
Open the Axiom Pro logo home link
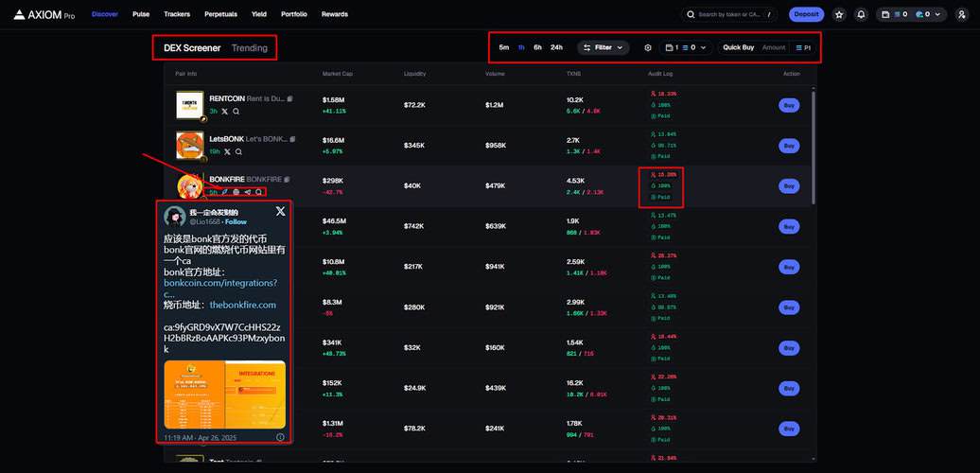(x=44, y=14)
